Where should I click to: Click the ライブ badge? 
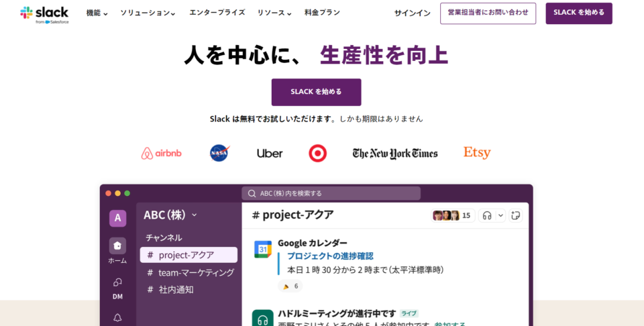tap(409, 313)
